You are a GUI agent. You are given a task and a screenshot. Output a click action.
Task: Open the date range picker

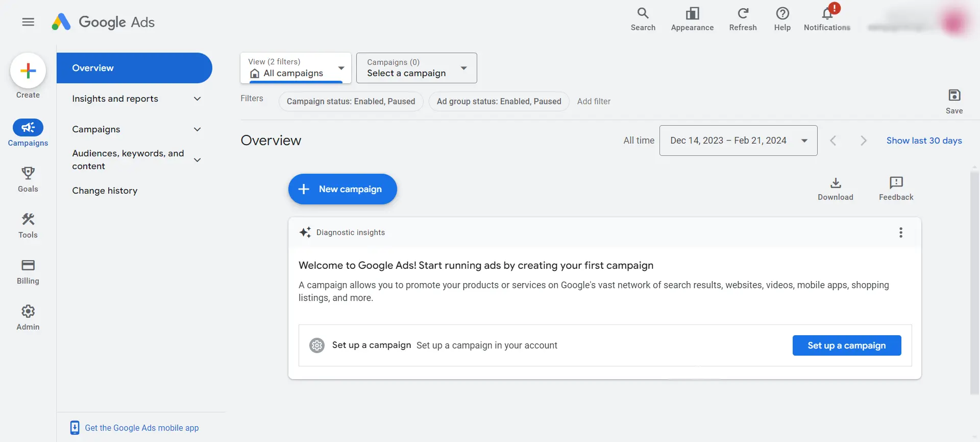pos(738,141)
